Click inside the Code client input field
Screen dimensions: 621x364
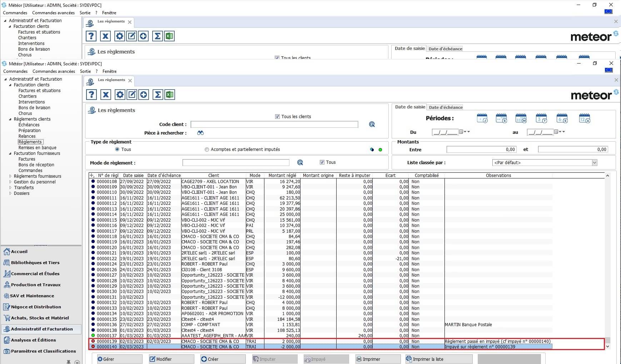(274, 124)
